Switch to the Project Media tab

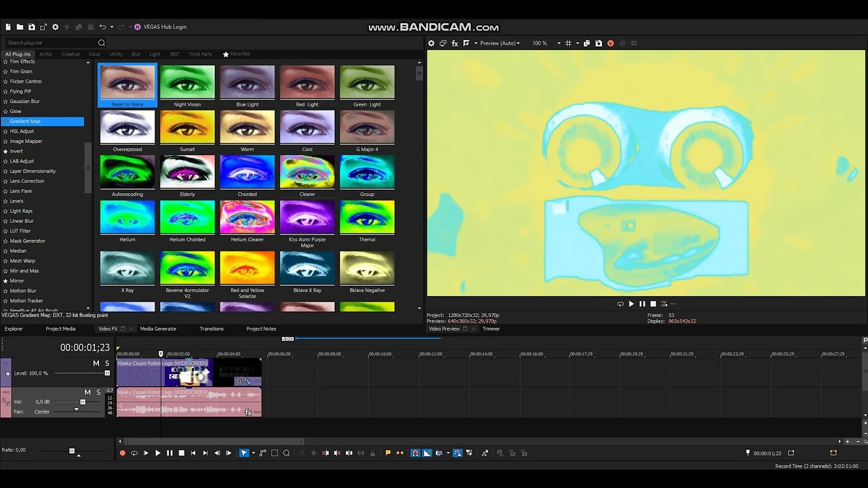click(x=60, y=329)
